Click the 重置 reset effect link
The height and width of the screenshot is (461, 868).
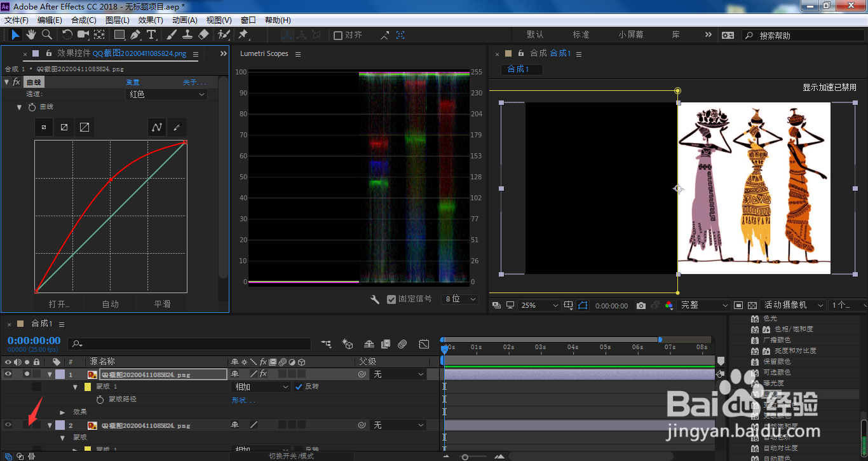[x=132, y=82]
